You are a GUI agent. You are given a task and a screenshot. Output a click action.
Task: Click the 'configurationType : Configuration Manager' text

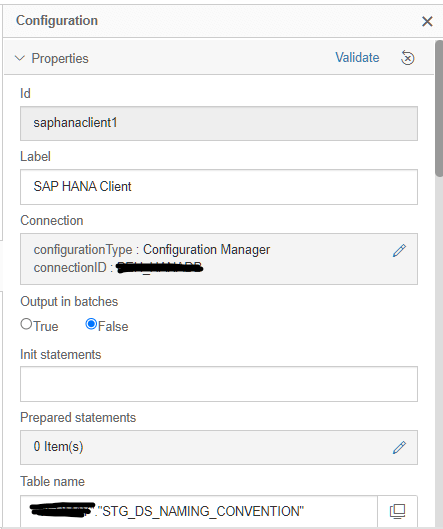coord(151,250)
